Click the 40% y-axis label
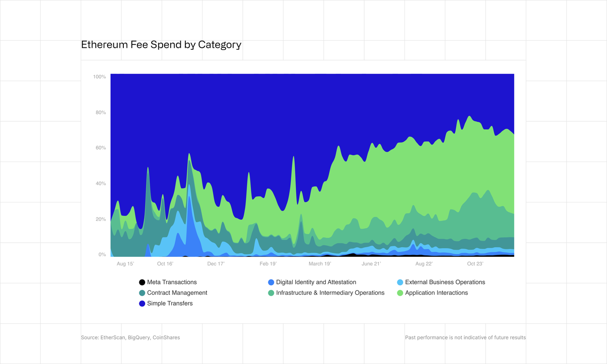 [101, 184]
